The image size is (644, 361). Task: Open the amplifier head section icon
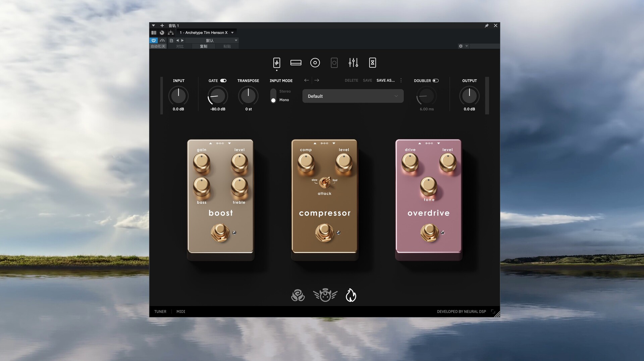coord(296,63)
